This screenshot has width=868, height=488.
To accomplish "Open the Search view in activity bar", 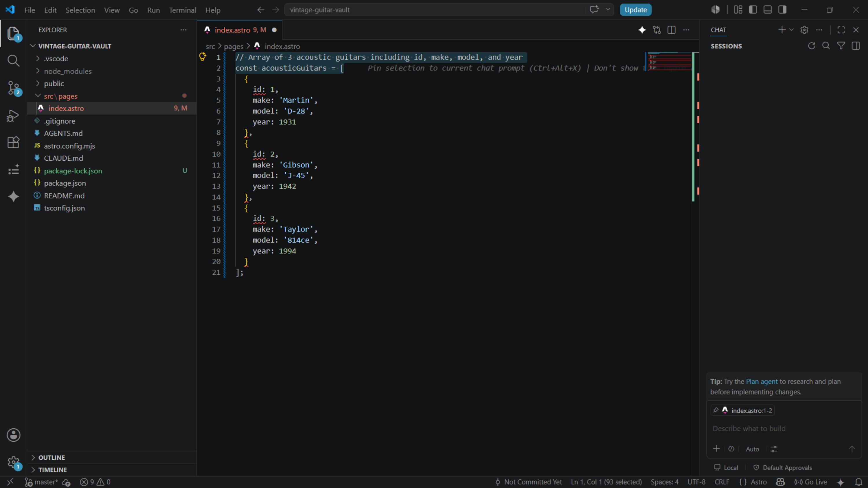I will [x=13, y=61].
